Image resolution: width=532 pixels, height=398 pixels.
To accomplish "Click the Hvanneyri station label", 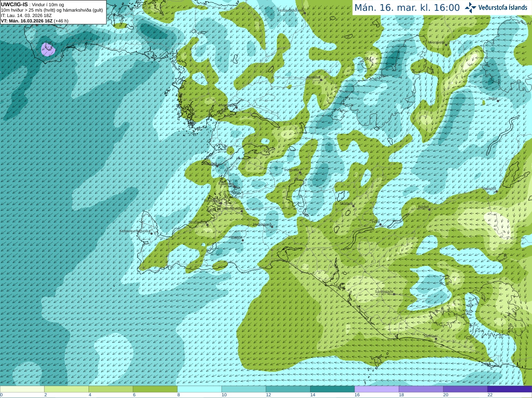I will click(x=227, y=105).
